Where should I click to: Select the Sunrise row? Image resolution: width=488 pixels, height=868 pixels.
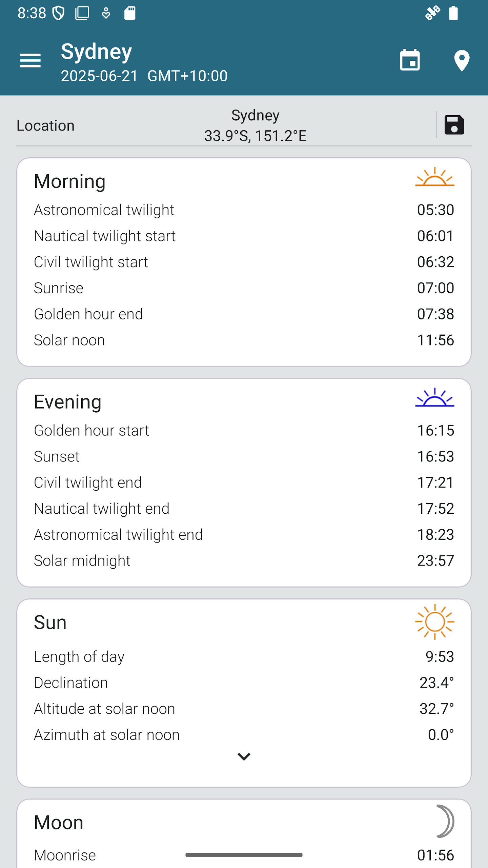click(x=244, y=288)
